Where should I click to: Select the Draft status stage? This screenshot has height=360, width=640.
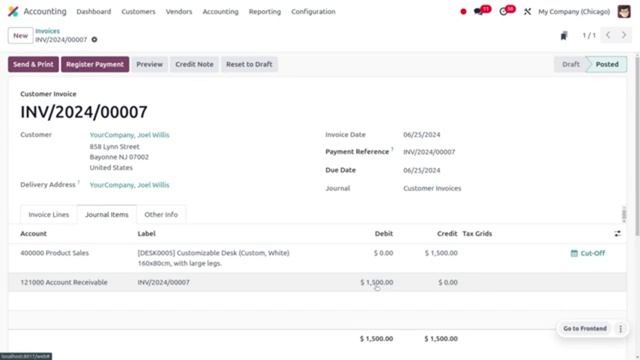[x=571, y=64]
